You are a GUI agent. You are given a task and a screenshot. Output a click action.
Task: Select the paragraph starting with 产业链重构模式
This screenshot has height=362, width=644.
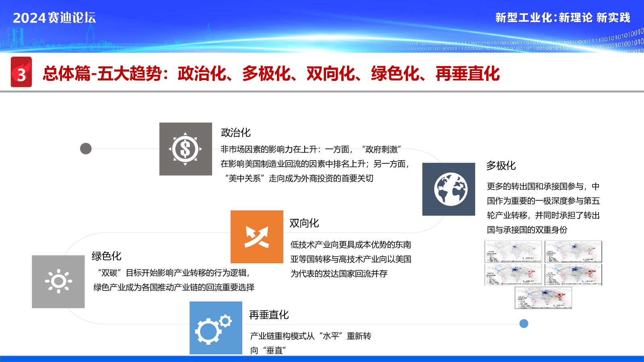coord(310,343)
